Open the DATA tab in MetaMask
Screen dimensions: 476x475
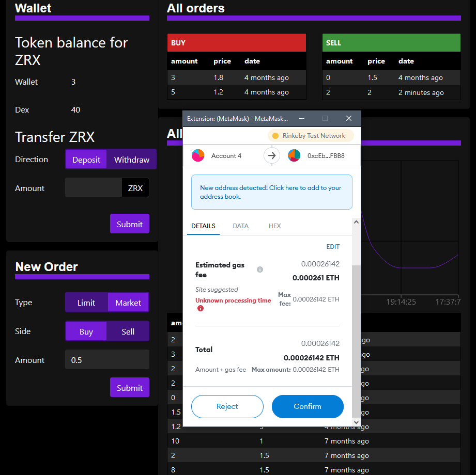[x=240, y=226]
